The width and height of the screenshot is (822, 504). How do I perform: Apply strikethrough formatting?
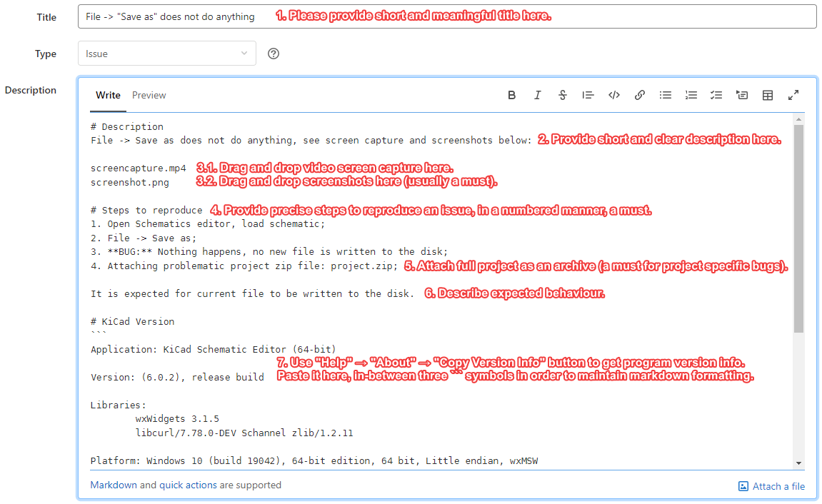pyautogui.click(x=563, y=95)
